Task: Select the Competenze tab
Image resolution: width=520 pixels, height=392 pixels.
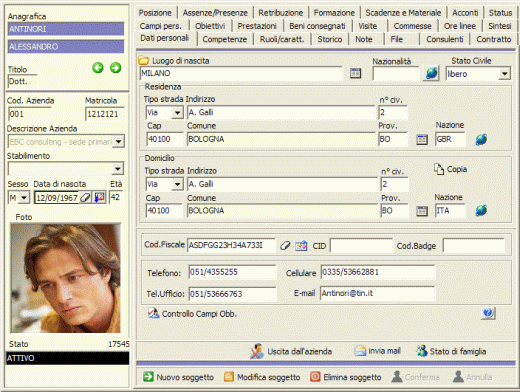Action: pyautogui.click(x=225, y=39)
